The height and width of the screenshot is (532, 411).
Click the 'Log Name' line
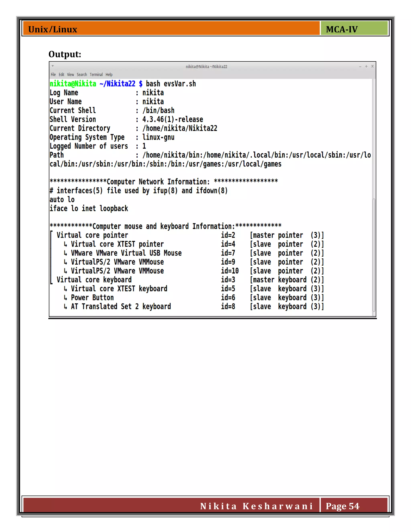[107, 93]
